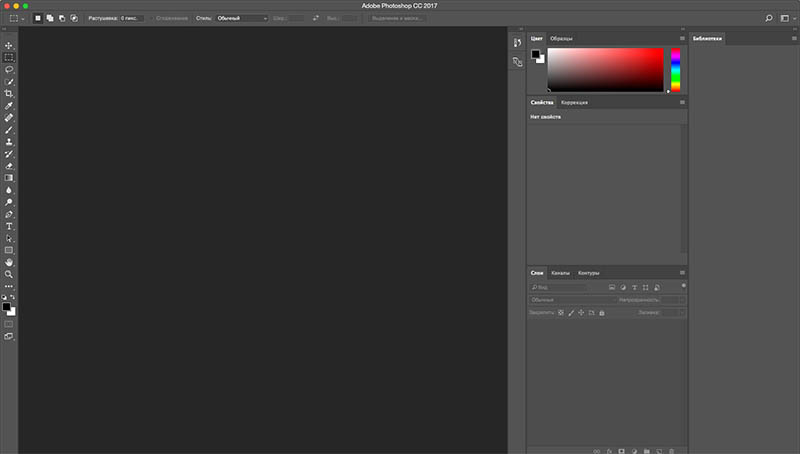Select the Hand tool
This screenshot has height=454, width=800.
point(9,262)
